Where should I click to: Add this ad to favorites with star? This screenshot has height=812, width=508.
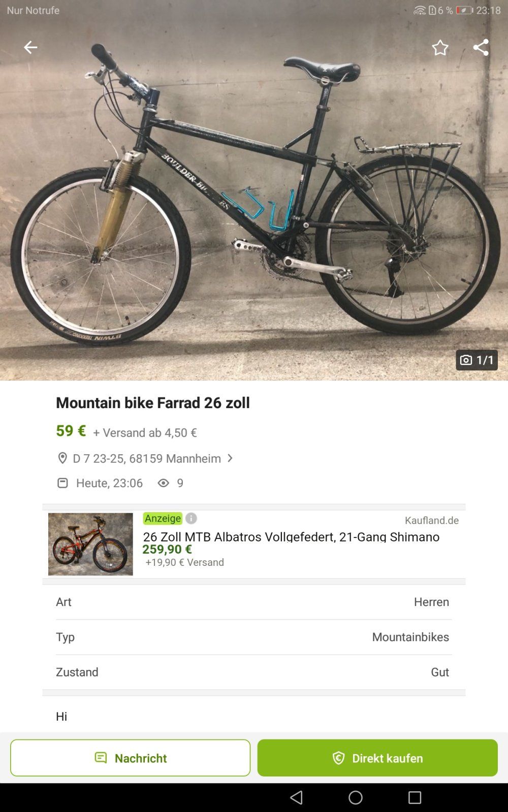(x=440, y=48)
